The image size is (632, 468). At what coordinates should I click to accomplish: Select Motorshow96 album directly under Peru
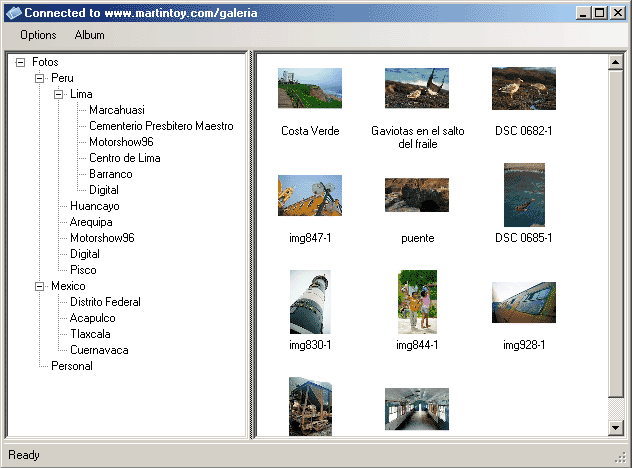coord(102,238)
